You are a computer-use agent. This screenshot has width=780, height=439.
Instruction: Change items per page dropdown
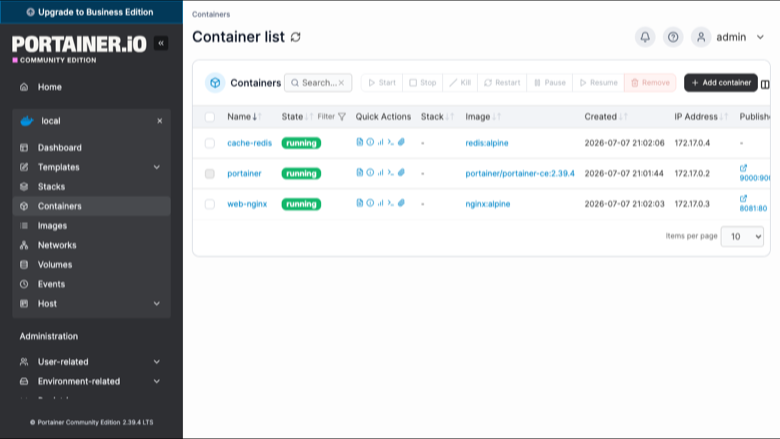click(742, 237)
